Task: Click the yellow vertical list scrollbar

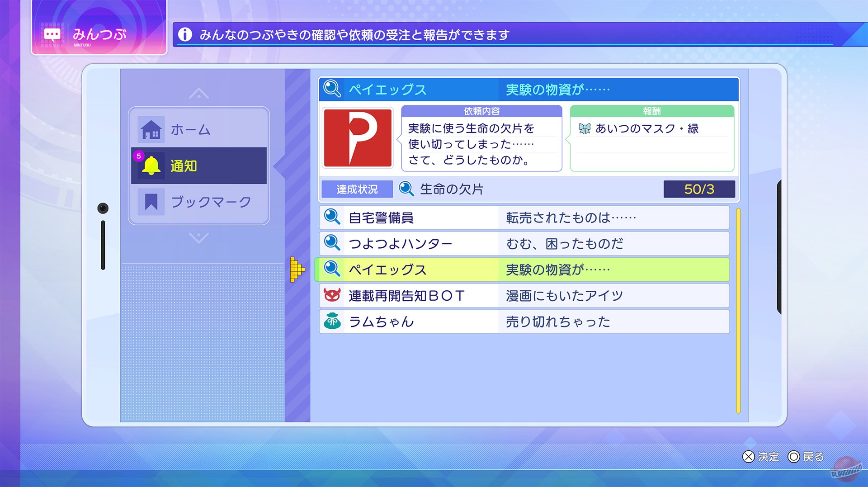Action: coord(738,311)
